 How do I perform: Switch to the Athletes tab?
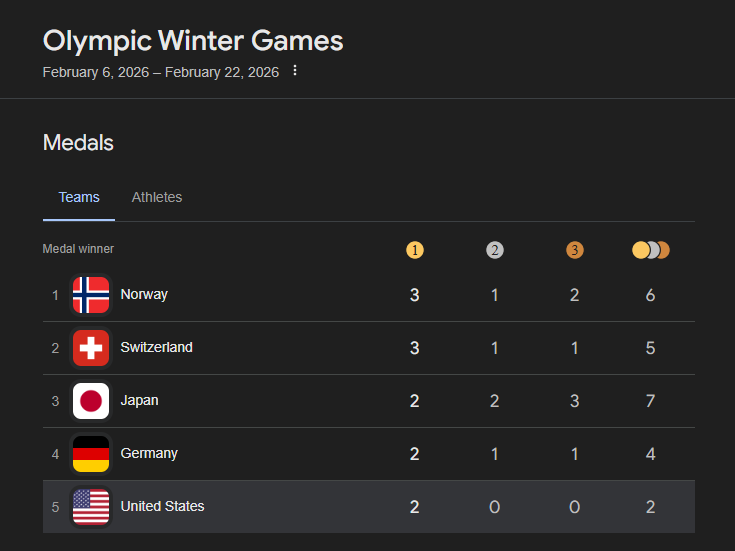(157, 197)
